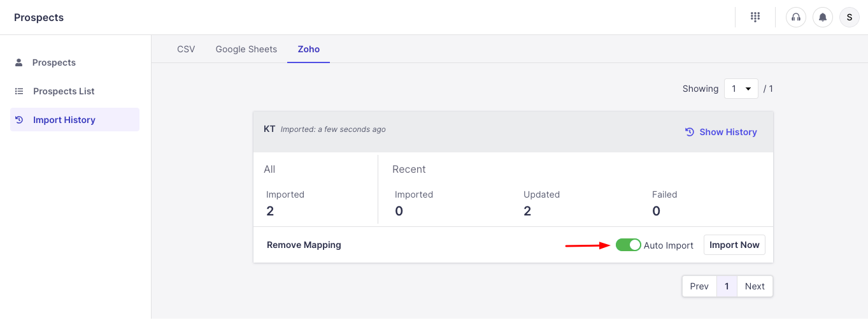Go to the Next page

(755, 286)
